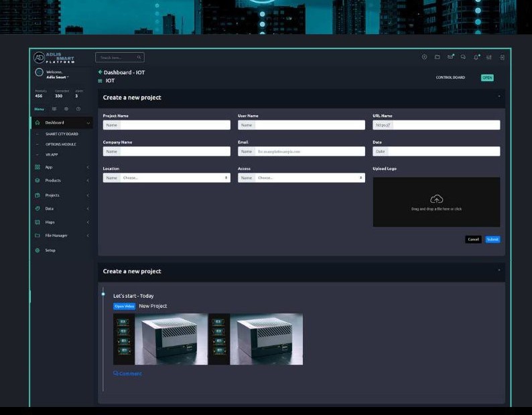This screenshot has height=415, width=532.
Task: Open the location pin icon in header
Action: [424, 57]
